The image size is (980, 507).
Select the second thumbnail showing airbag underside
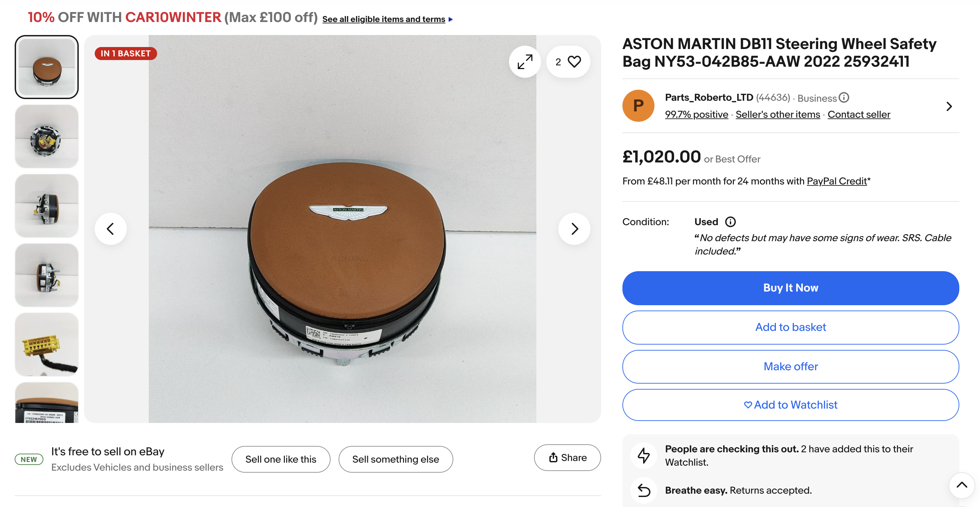(x=47, y=136)
